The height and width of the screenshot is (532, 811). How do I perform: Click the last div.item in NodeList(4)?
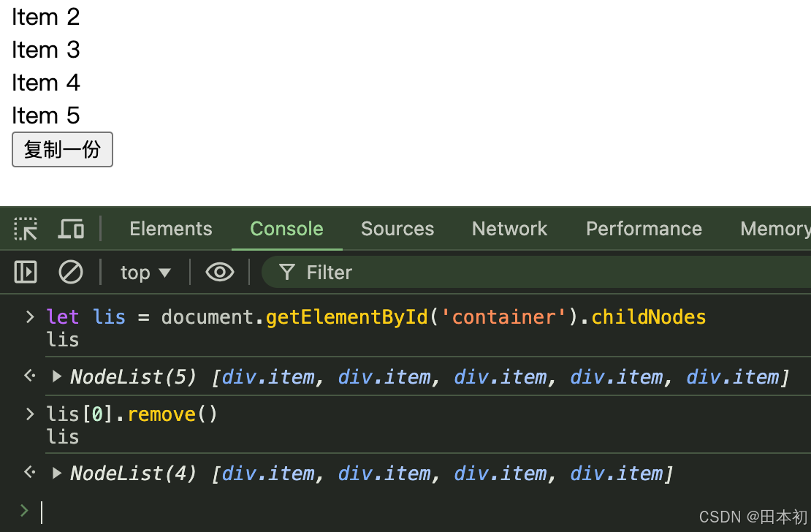pyautogui.click(x=617, y=474)
